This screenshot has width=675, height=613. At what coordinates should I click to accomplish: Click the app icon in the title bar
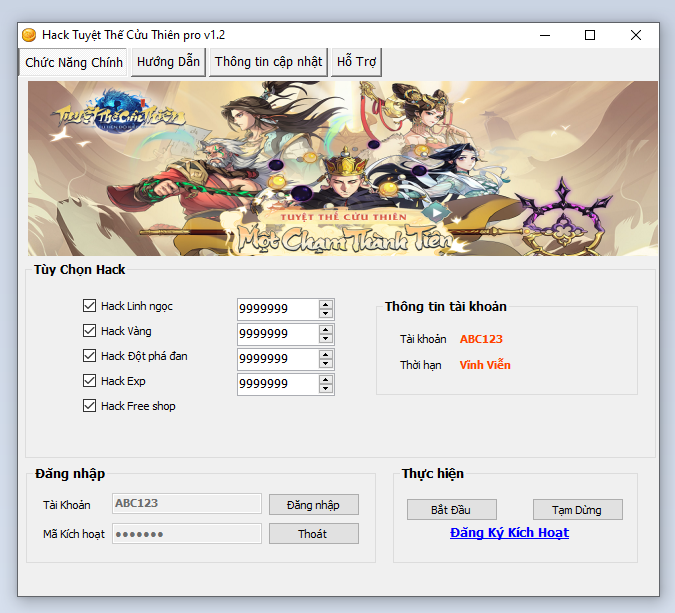click(29, 35)
